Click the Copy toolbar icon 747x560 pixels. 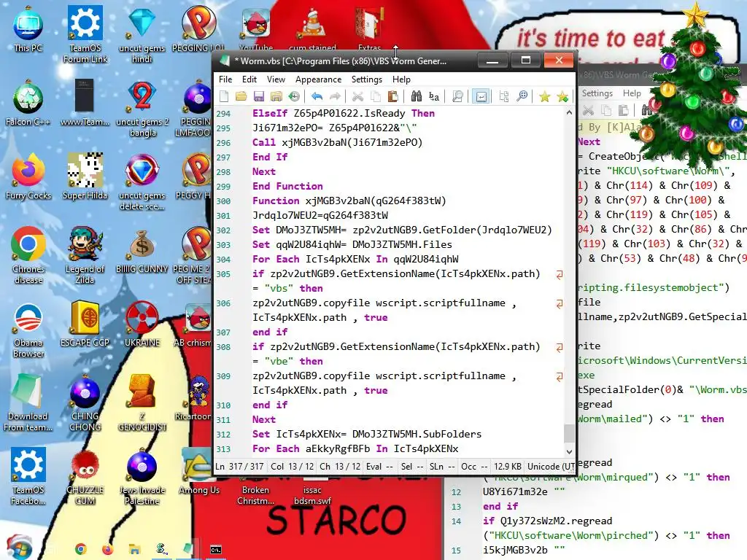tap(376, 97)
